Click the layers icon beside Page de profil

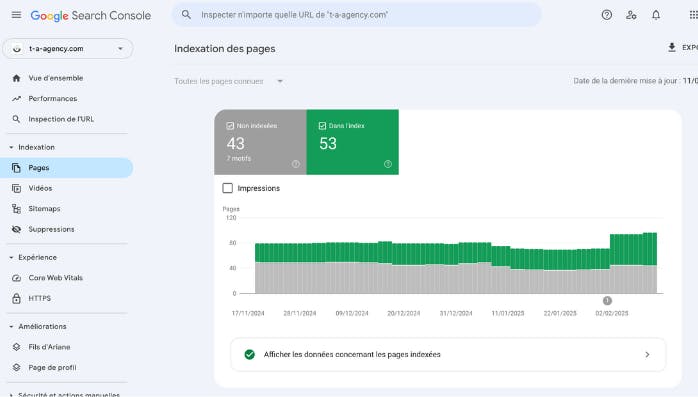16,367
